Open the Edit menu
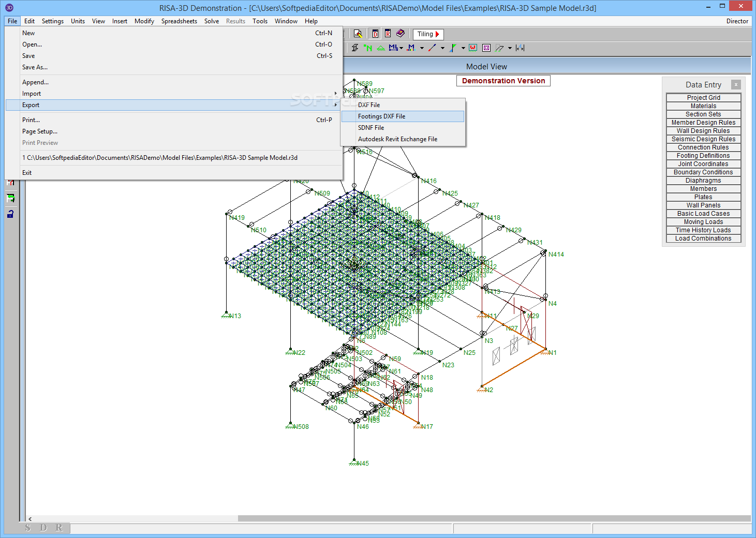Screen dimensions: 756x538 click(x=29, y=21)
